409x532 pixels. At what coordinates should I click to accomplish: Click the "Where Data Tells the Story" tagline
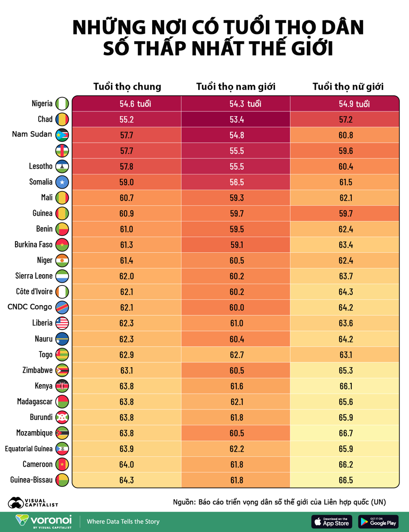pos(123,522)
